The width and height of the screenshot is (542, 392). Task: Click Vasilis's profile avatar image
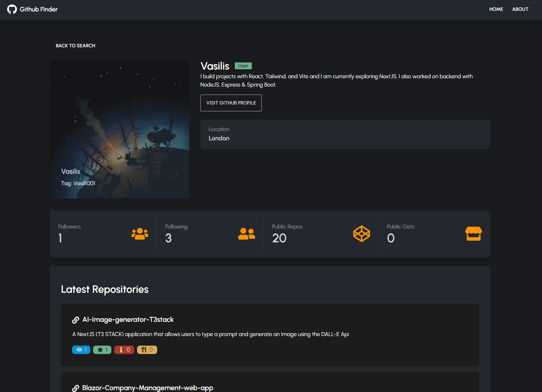(x=119, y=129)
